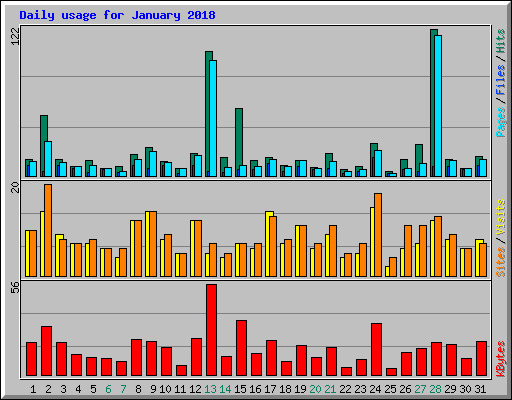Click the green Hits bar for day 15
This screenshot has height=400, width=512.
(x=239, y=139)
